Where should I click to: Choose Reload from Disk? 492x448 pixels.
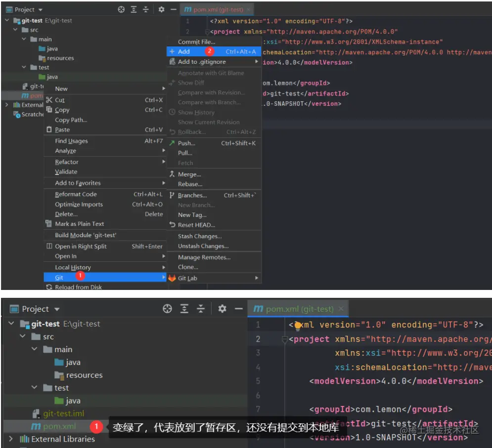pos(105,287)
